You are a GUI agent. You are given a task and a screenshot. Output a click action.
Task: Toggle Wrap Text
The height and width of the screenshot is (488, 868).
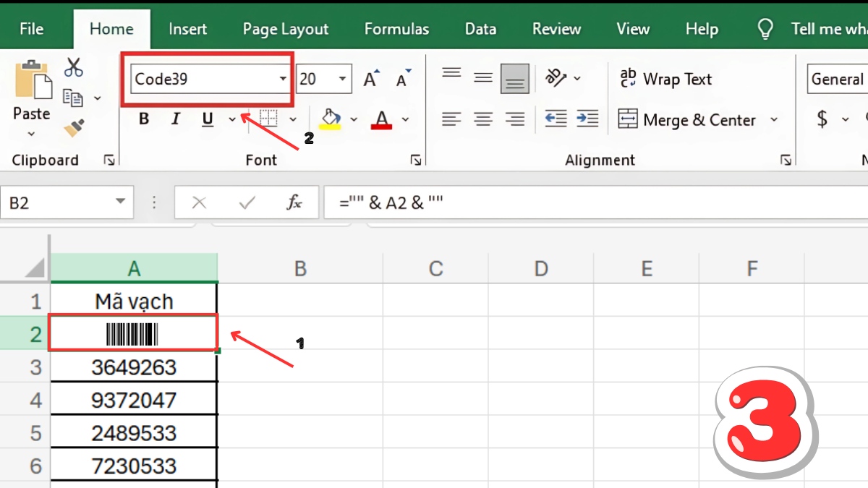click(x=665, y=79)
